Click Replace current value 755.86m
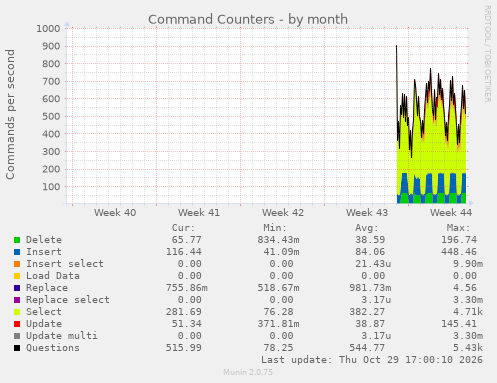The image size is (497, 383). pyautogui.click(x=187, y=288)
